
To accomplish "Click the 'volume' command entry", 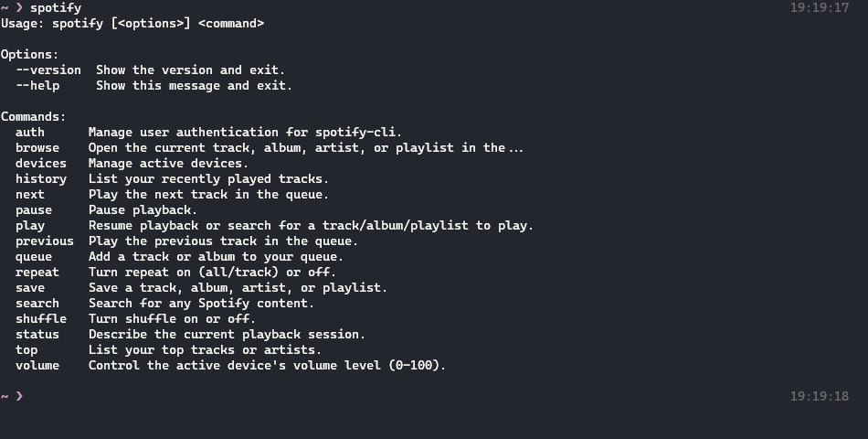I will pyautogui.click(x=37, y=365).
